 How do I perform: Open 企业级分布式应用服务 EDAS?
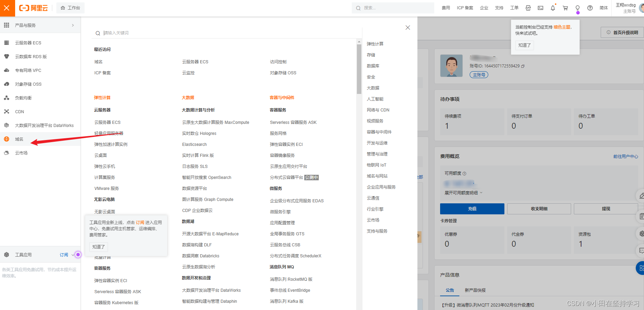(297, 201)
